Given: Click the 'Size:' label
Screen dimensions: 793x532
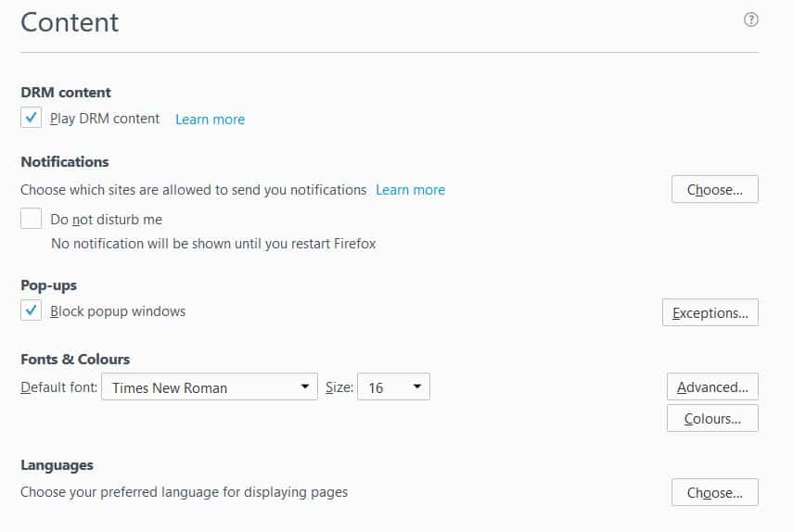Looking at the screenshot, I should point(339,387).
